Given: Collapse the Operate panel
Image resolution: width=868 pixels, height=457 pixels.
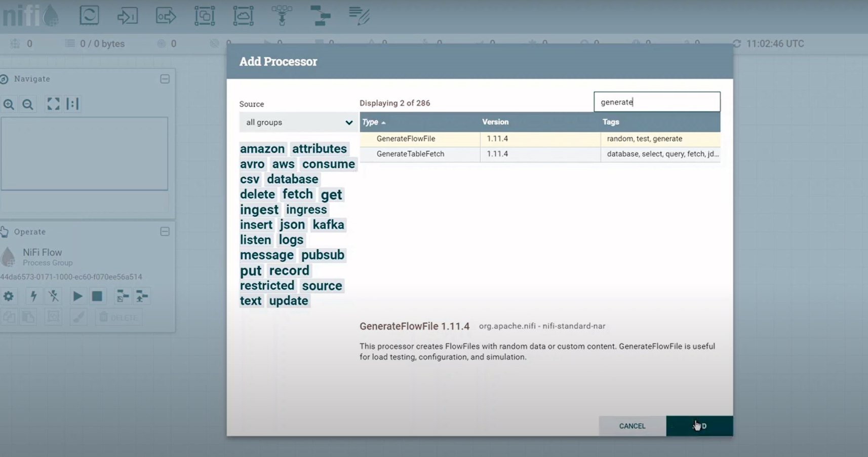Looking at the screenshot, I should (x=165, y=232).
